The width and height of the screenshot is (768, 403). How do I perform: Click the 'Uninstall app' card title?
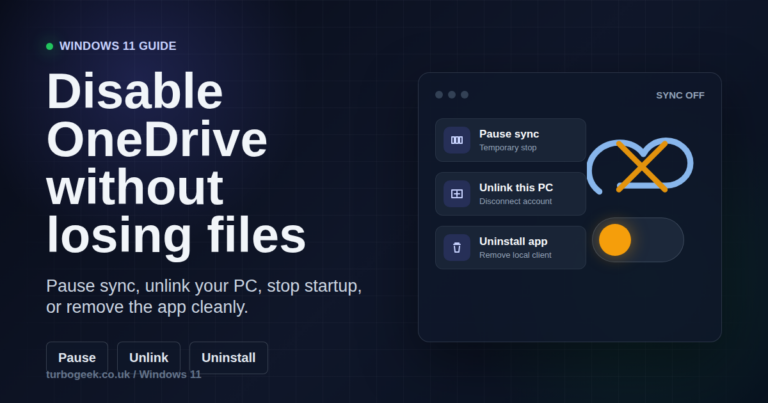(513, 241)
